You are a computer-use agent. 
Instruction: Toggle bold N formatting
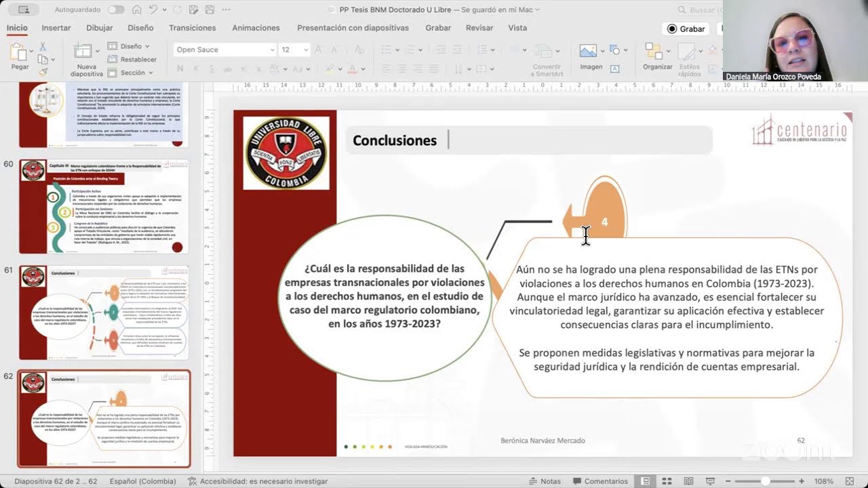(x=180, y=68)
